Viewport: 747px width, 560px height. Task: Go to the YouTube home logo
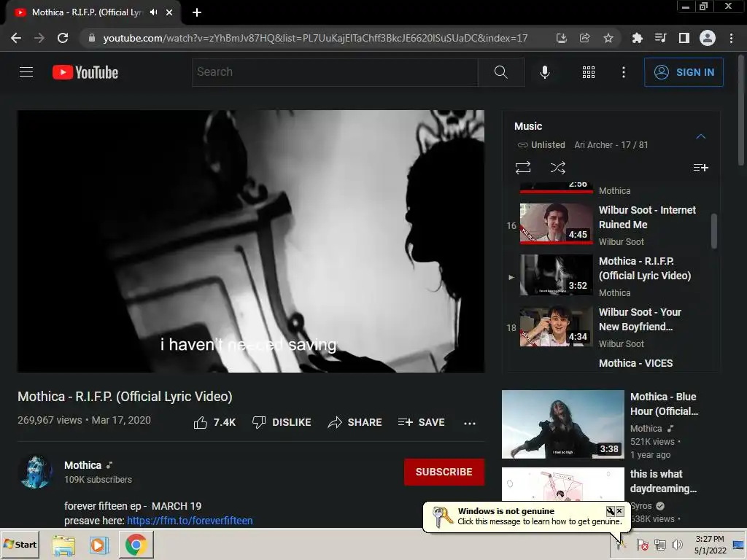85,72
